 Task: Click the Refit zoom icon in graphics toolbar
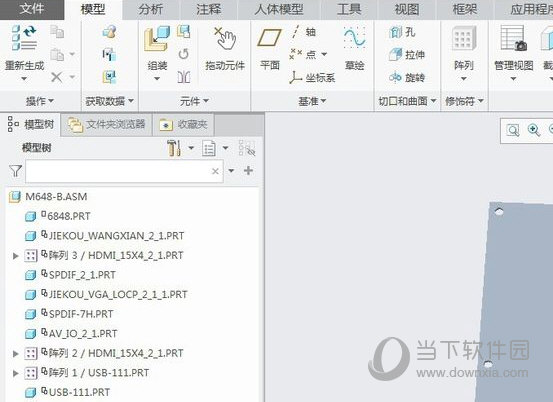coord(513,130)
